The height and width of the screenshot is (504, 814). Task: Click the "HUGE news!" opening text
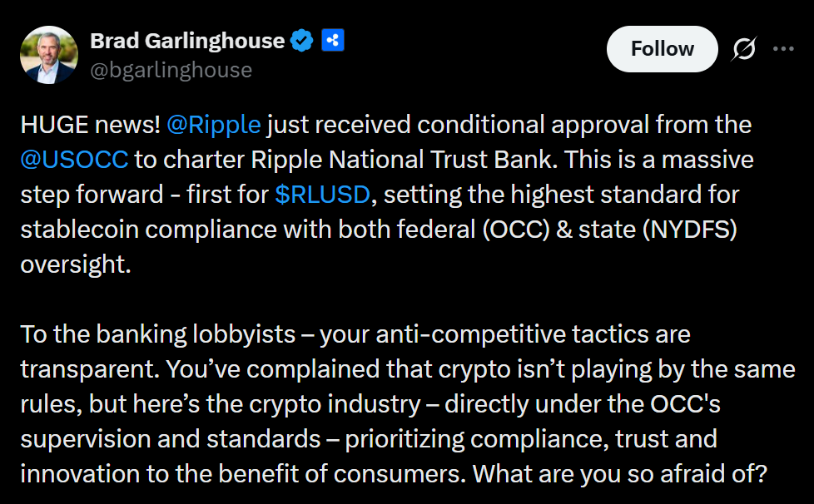(90, 125)
